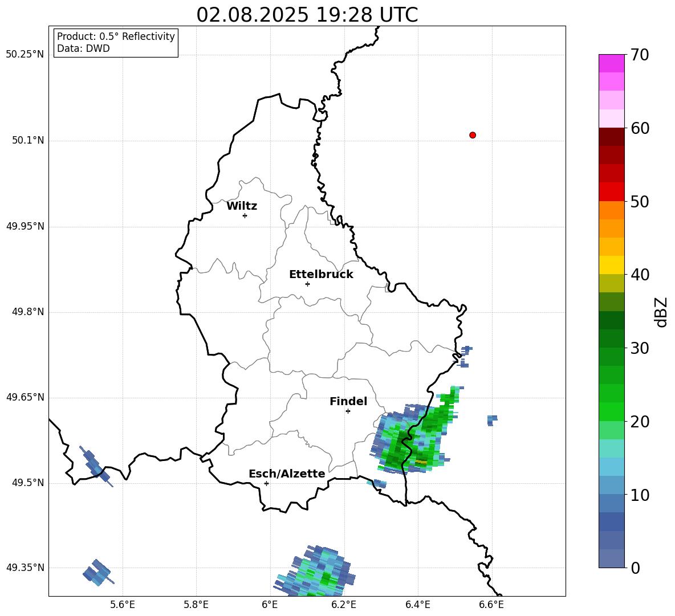
Task: Click the 5.8°E longitude label
Action: 196,605
